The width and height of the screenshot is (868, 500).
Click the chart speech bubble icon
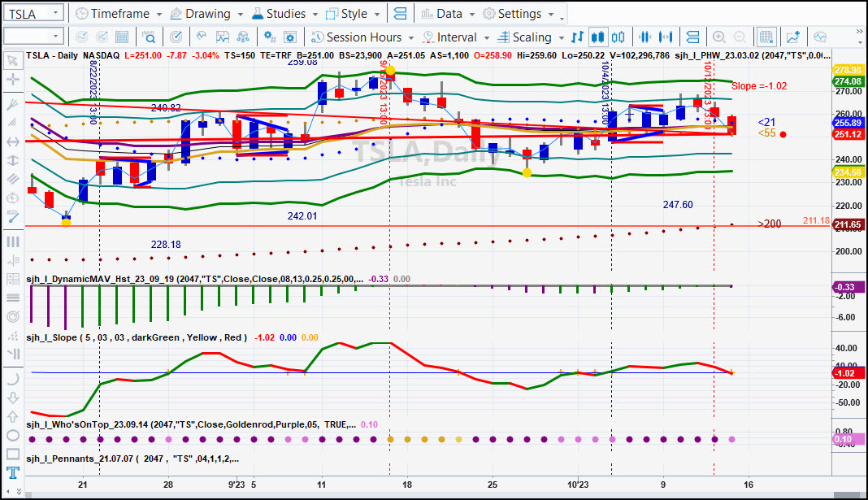click(820, 37)
